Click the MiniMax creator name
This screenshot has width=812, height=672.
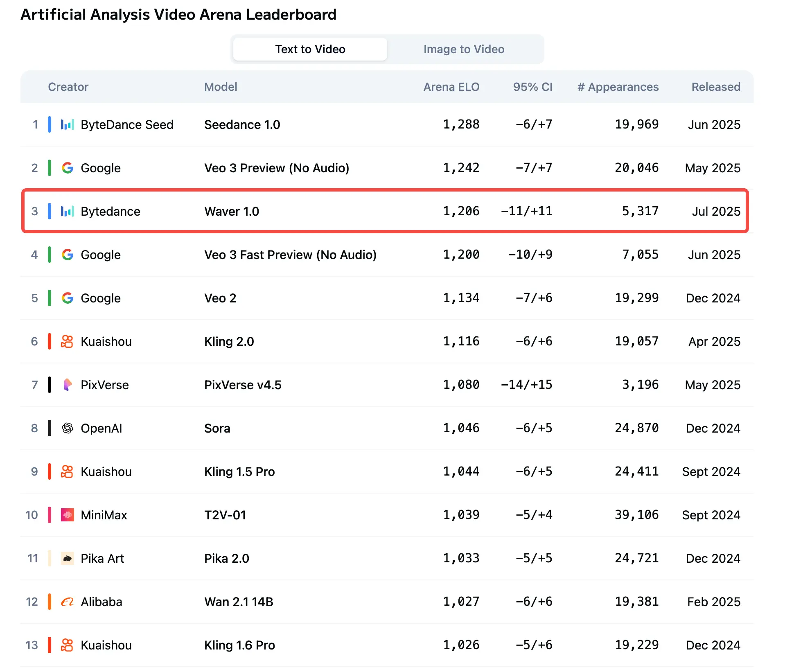pos(104,515)
